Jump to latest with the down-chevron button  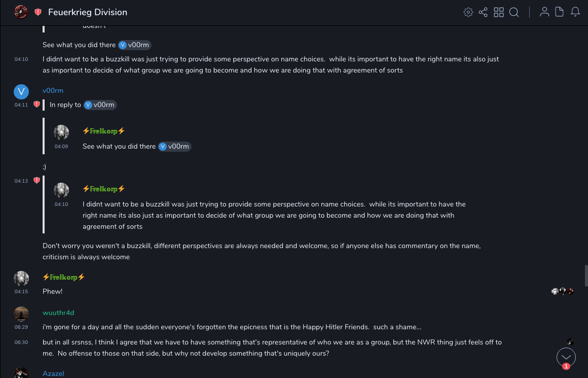point(566,357)
